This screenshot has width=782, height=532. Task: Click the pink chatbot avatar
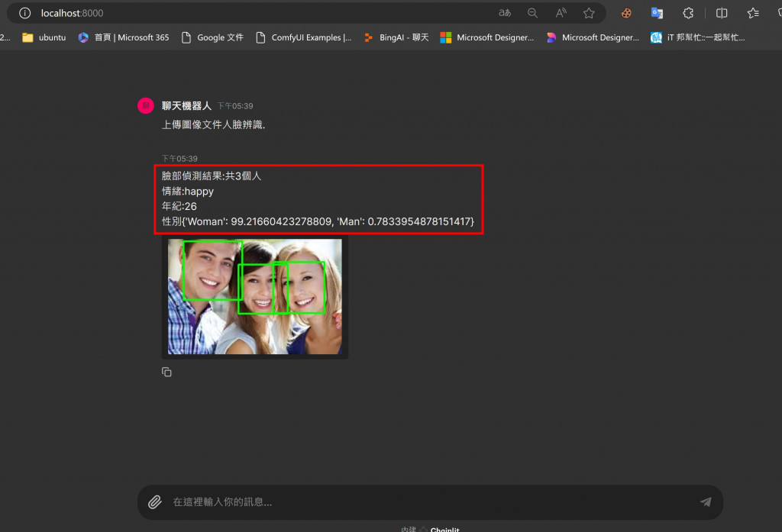click(x=146, y=105)
